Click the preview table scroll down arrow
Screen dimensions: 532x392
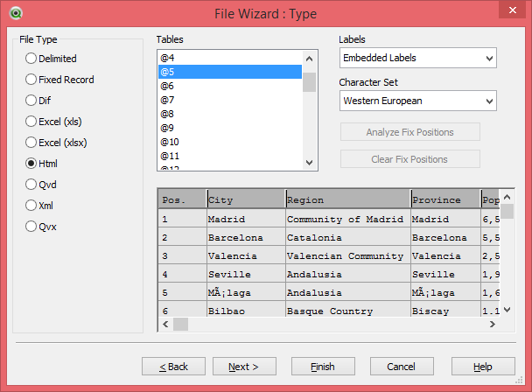507,310
